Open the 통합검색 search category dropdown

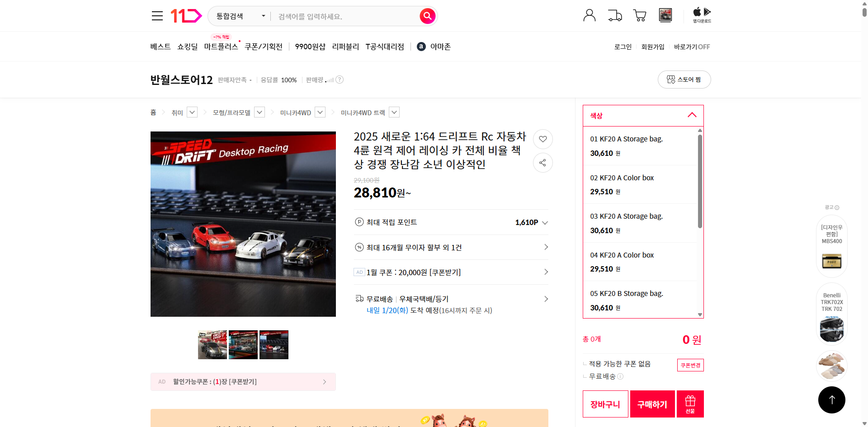pyautogui.click(x=239, y=16)
